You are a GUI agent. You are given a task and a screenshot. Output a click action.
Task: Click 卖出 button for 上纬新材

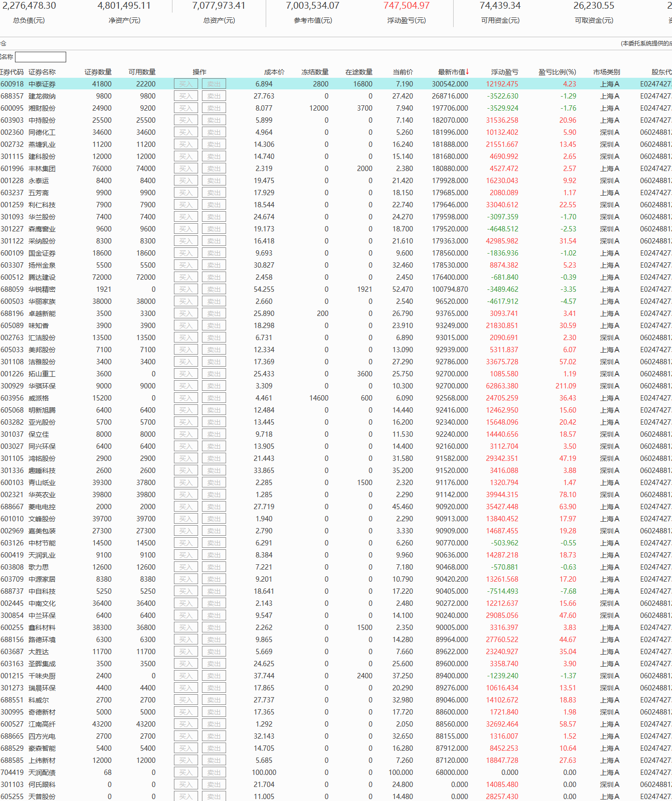(214, 760)
